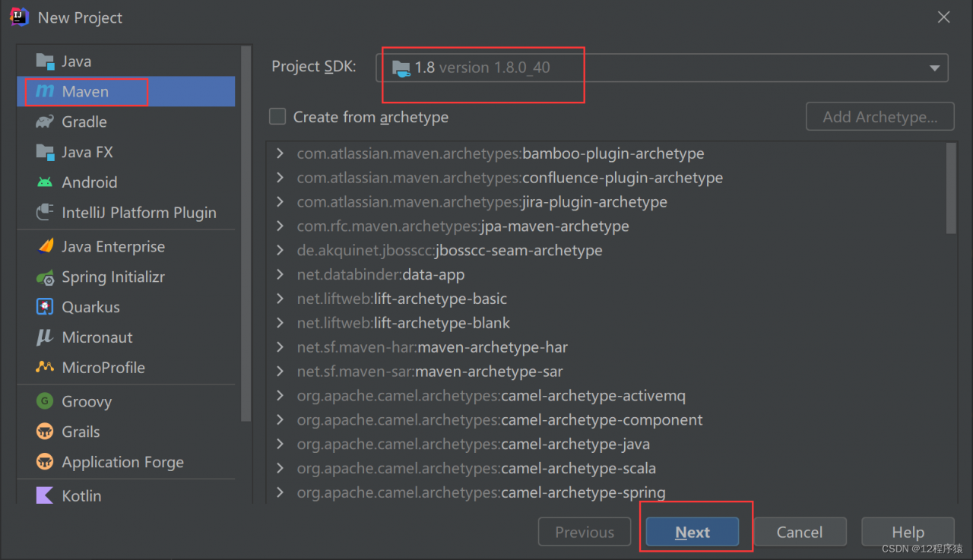The width and height of the screenshot is (973, 560).
Task: Click the Application Forge icon
Action: pyautogui.click(x=45, y=462)
